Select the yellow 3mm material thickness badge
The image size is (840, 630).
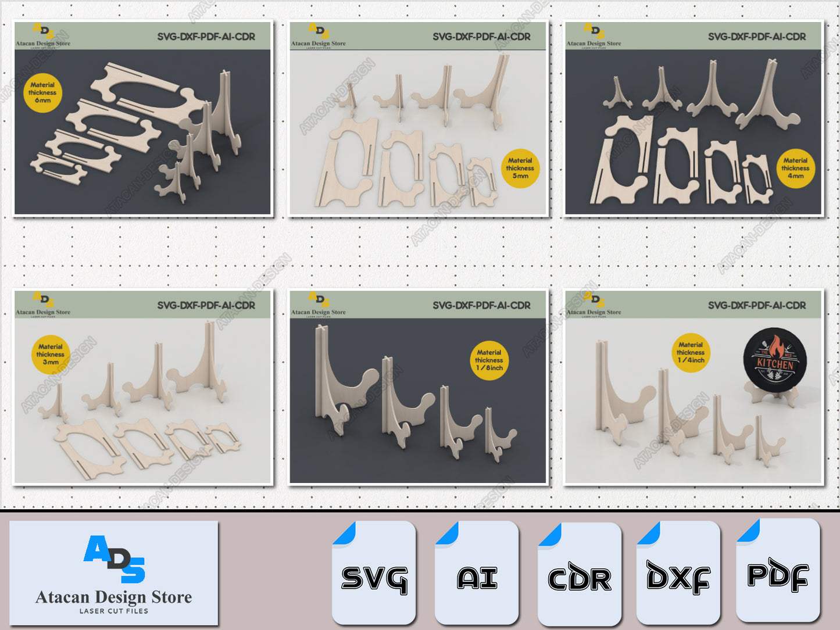click(51, 355)
